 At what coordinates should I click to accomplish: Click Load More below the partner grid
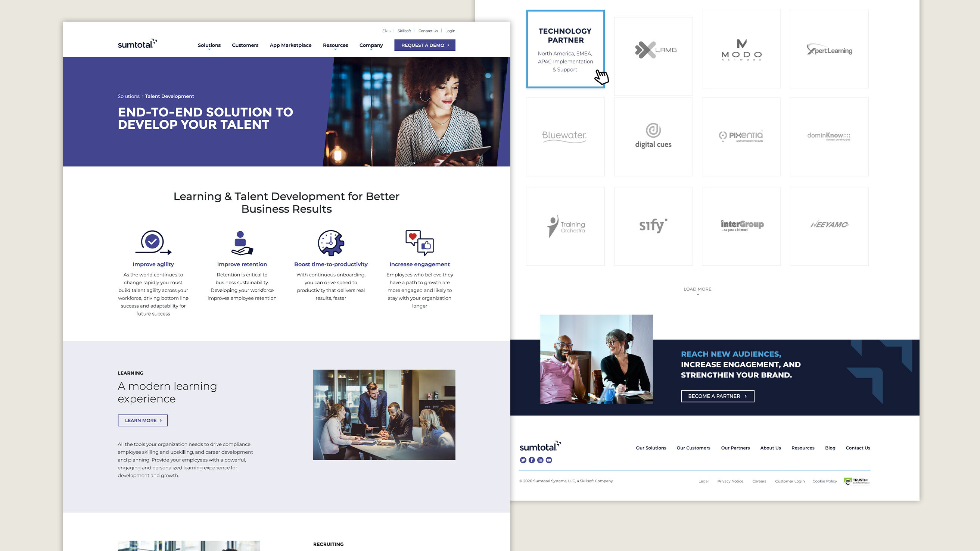click(697, 291)
